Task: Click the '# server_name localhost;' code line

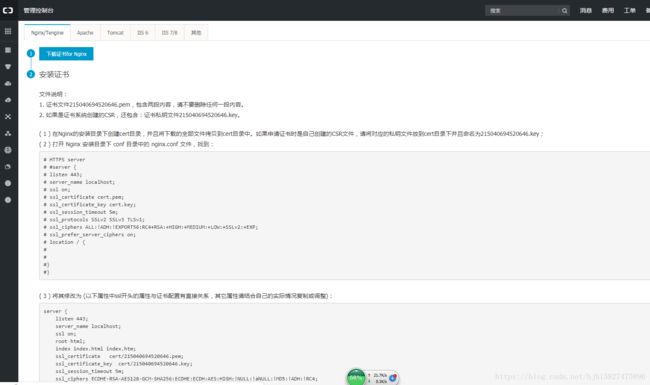Action: (x=79, y=182)
